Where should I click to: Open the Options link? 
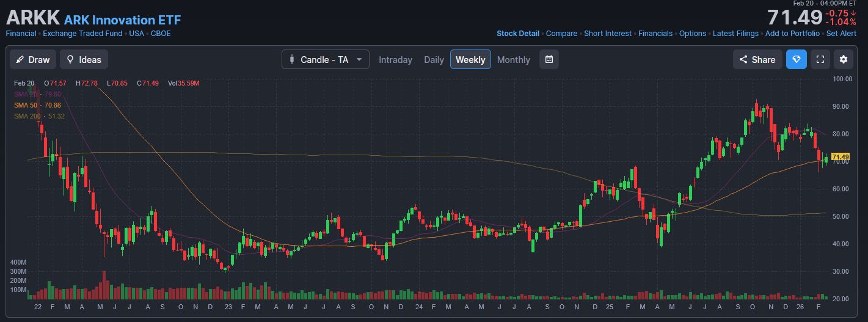(693, 34)
